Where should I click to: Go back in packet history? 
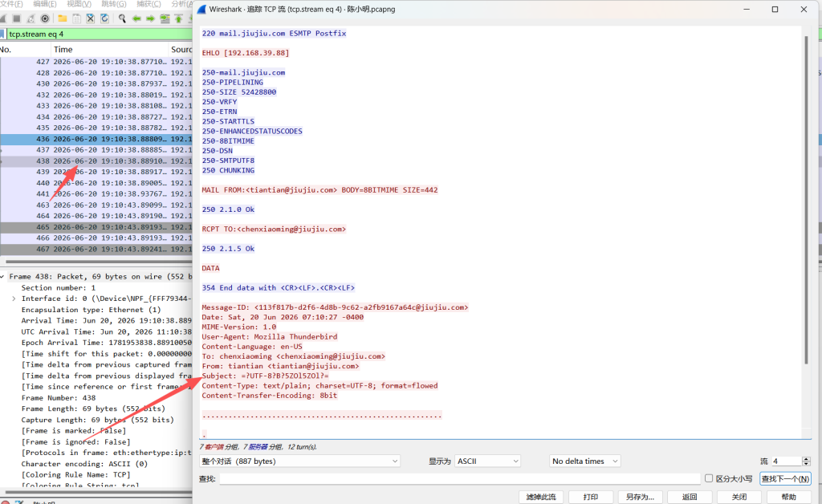click(136, 18)
